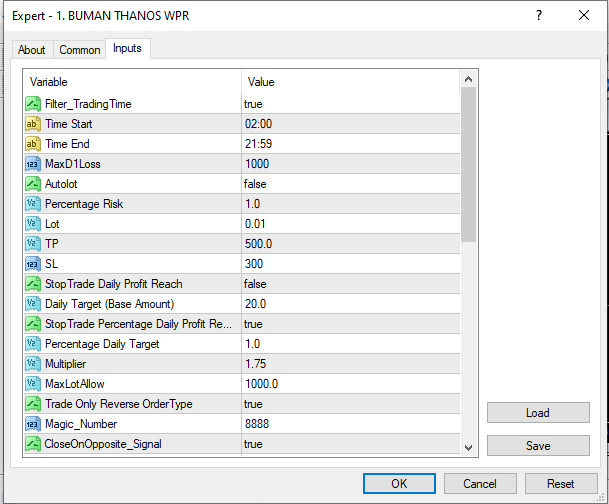Click the Percentage Daily Target icon

[33, 344]
